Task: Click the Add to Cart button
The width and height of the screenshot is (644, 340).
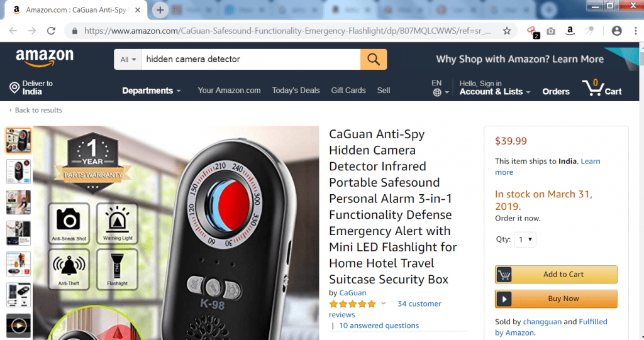Action: click(556, 274)
